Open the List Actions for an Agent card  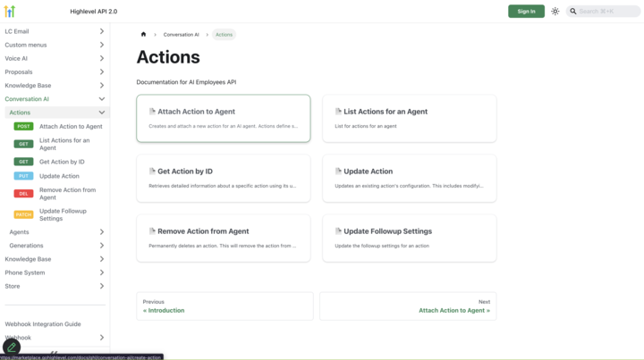pyautogui.click(x=409, y=118)
